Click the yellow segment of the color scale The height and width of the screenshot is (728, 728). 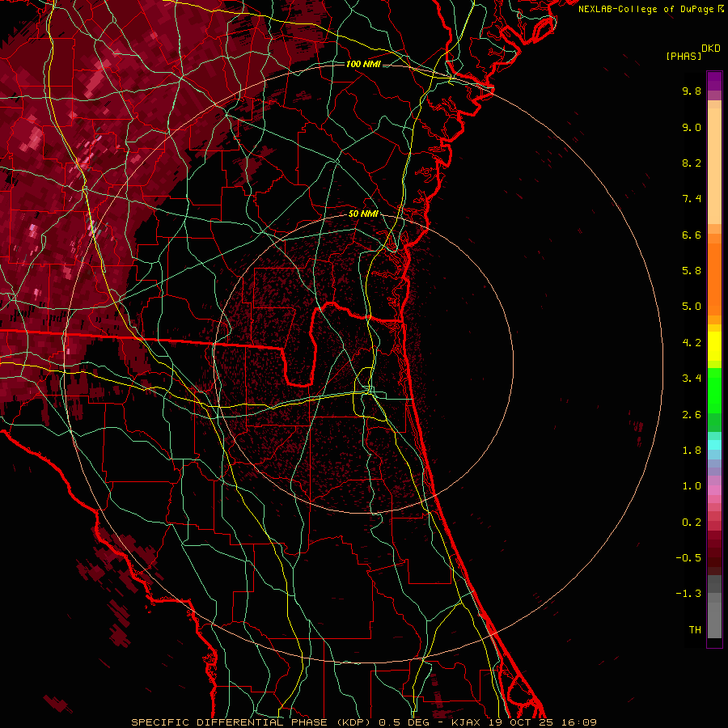[x=714, y=346]
